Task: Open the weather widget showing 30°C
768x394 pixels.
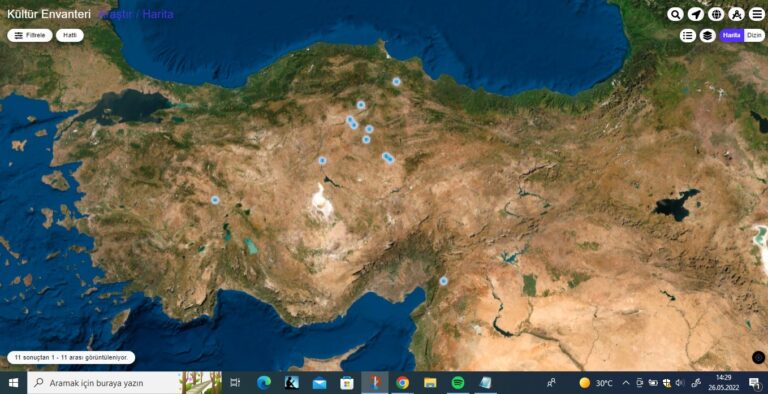Action: coord(596,383)
